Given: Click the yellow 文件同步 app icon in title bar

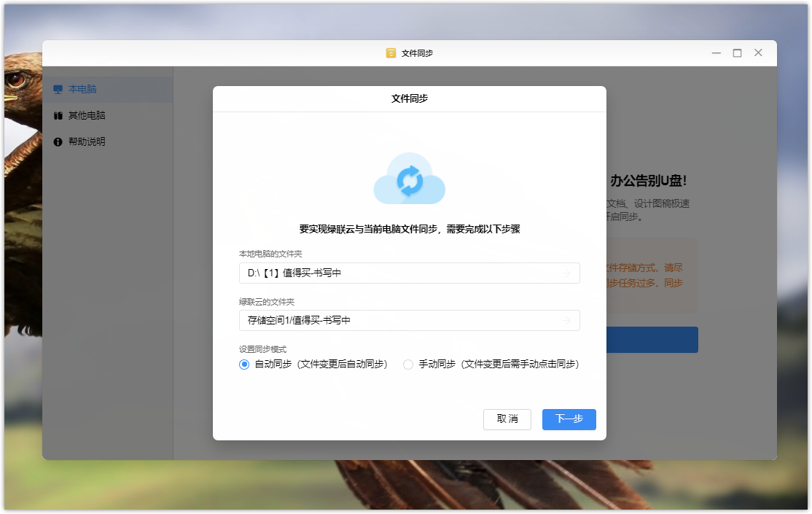Looking at the screenshot, I should click(391, 53).
